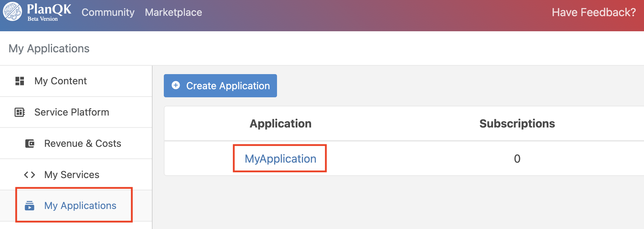Navigate to the My Services sidebar label
The height and width of the screenshot is (229, 644).
(72, 175)
